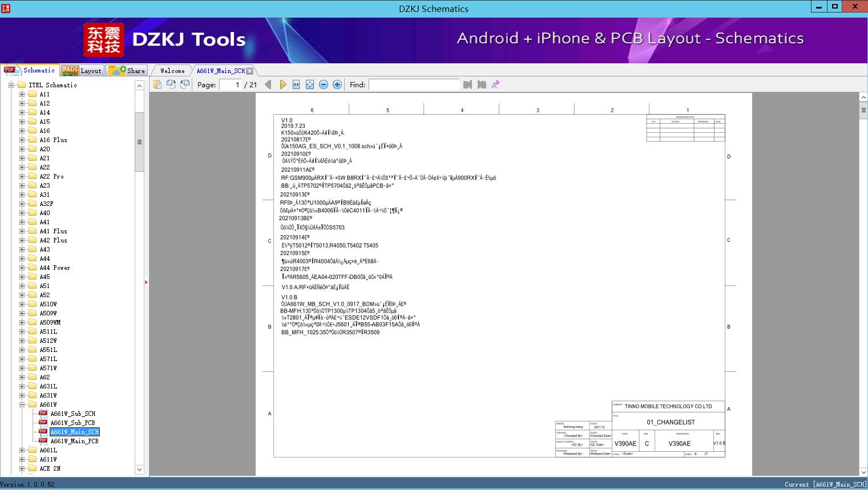Screen dimensions: 868x490
Task: Select the A42 Plus folder label
Action: [x=53, y=240]
